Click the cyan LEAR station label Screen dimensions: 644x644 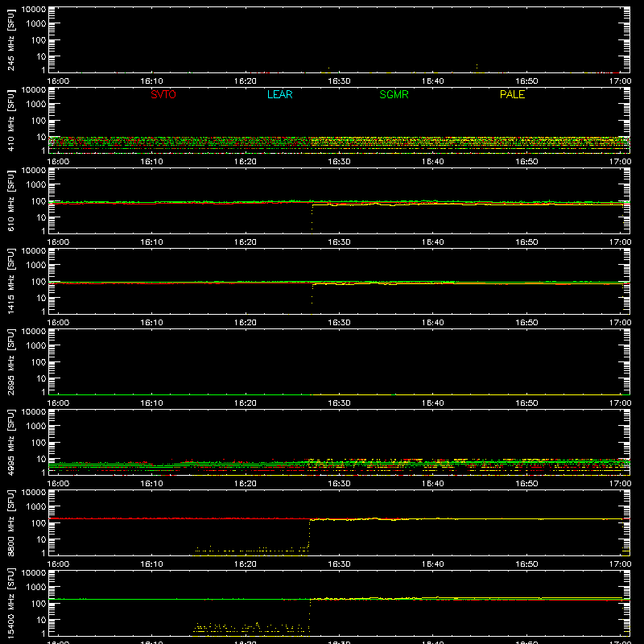279,94
